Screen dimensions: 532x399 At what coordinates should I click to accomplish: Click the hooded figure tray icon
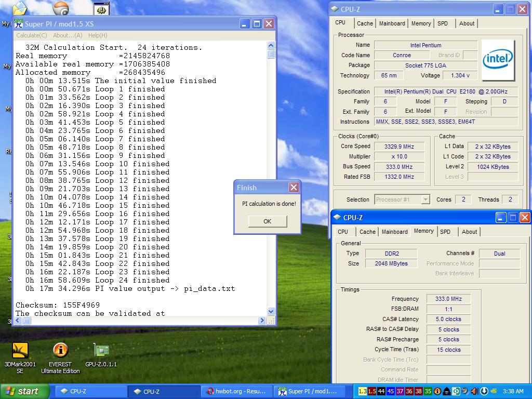click(x=447, y=391)
